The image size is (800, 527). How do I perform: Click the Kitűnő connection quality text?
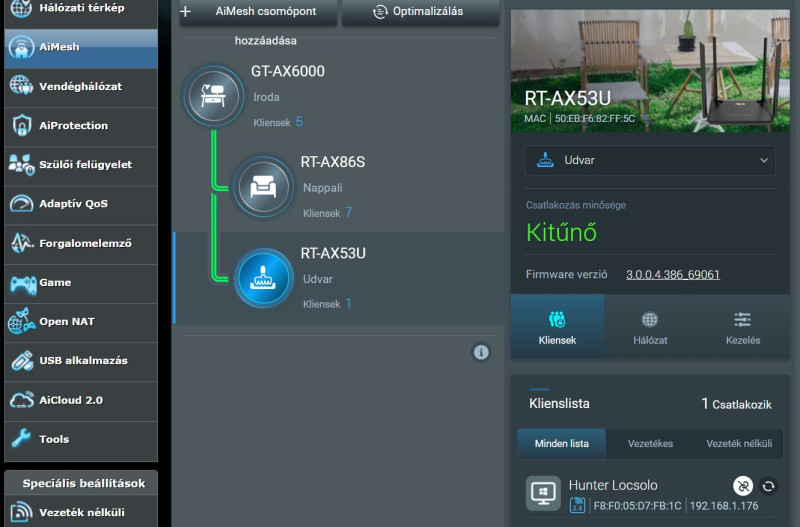[x=561, y=233]
